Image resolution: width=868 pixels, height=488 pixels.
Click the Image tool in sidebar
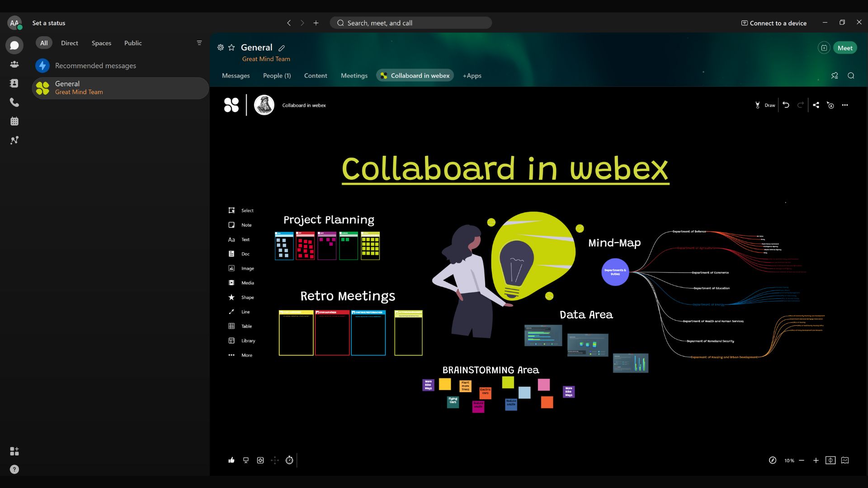click(x=241, y=268)
